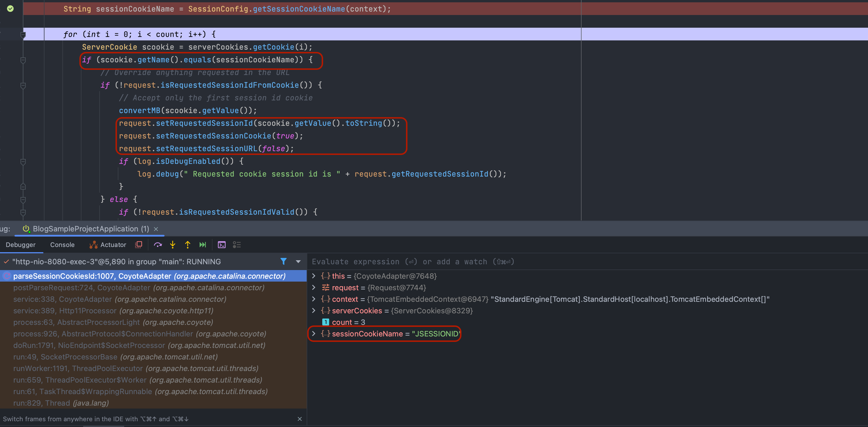Image resolution: width=868 pixels, height=427 pixels.
Task: Toggle code folding at the for loop
Action: [23, 35]
